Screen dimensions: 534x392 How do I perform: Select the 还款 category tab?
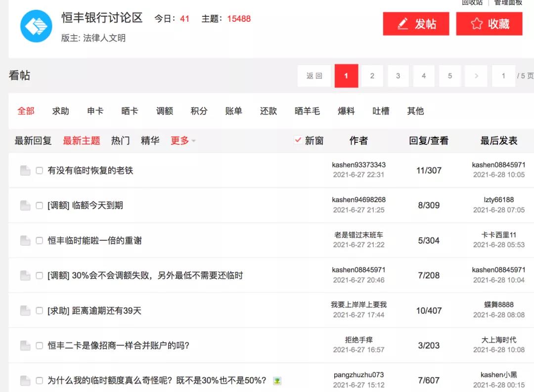pos(268,111)
